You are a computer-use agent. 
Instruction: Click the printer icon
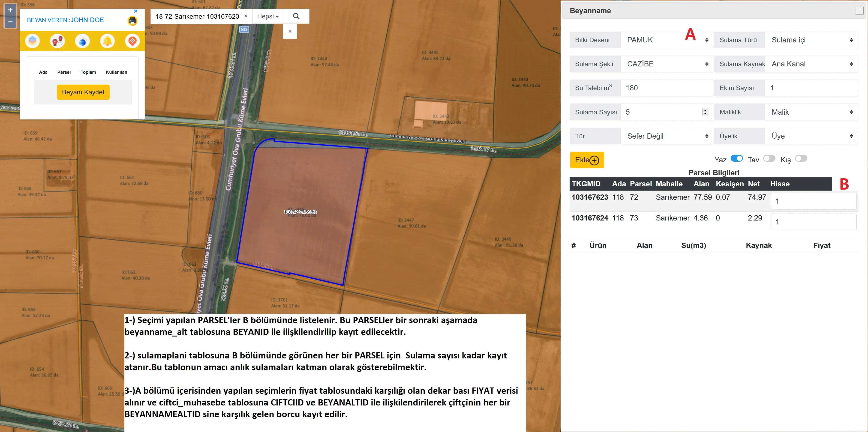point(132,21)
